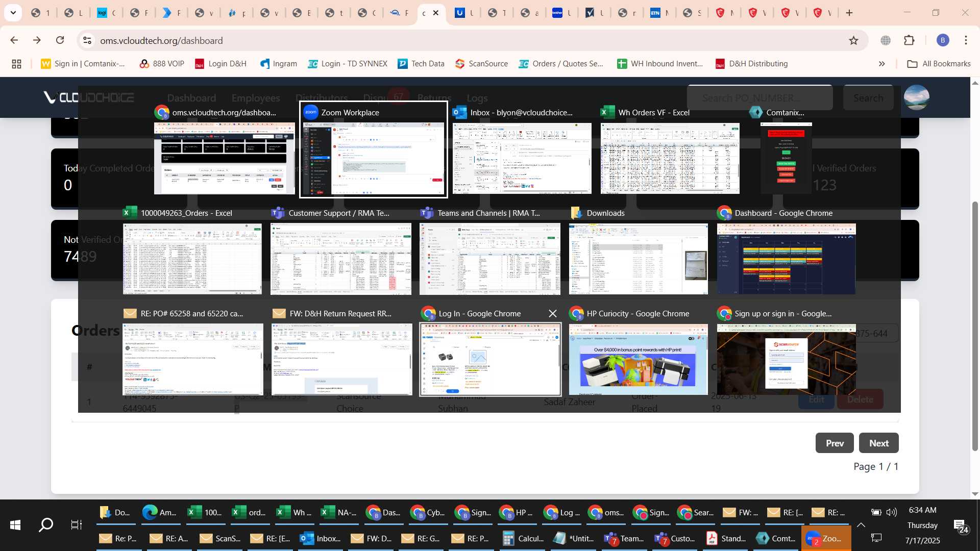Open the All Bookmarks folder

(939, 64)
